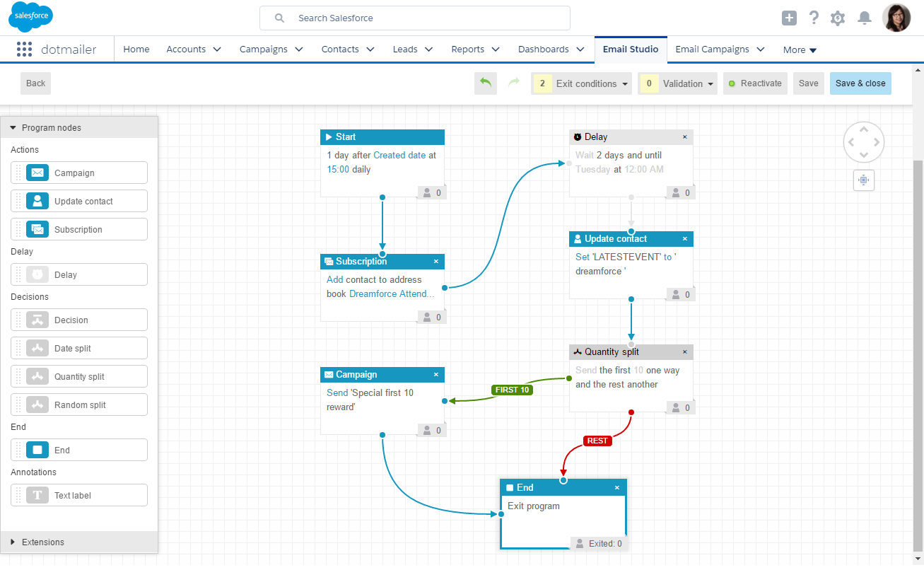Click the Save & close button
This screenshot has width=924, height=570.
[860, 83]
